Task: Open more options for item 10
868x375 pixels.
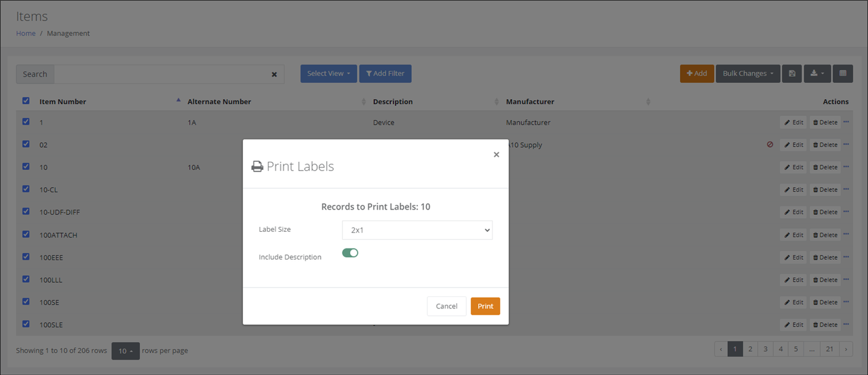Action: pyautogui.click(x=846, y=167)
